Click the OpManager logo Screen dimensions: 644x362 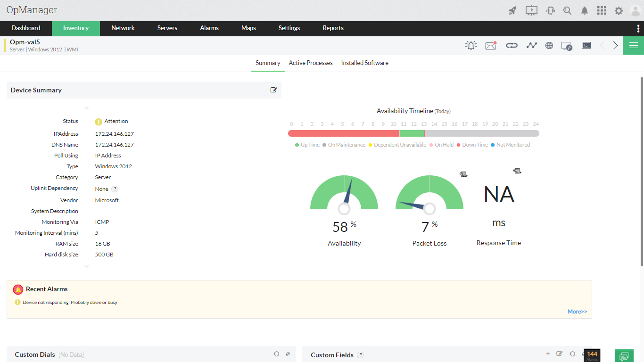click(x=32, y=10)
